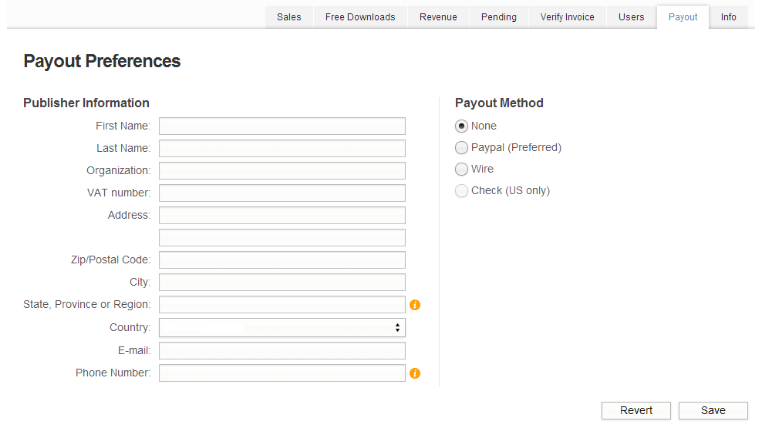Open the Free Downloads tab
This screenshot has width=769, height=432.
click(360, 17)
